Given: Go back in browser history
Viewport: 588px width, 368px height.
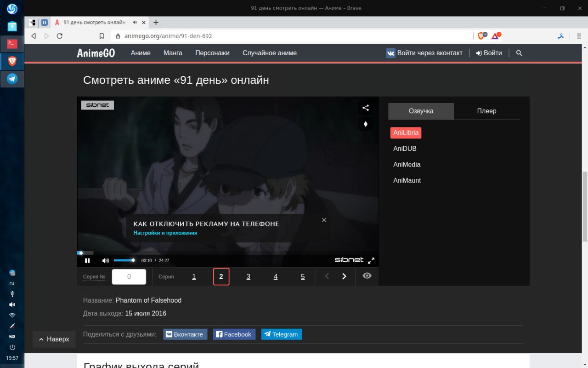Looking at the screenshot, I should (34, 36).
